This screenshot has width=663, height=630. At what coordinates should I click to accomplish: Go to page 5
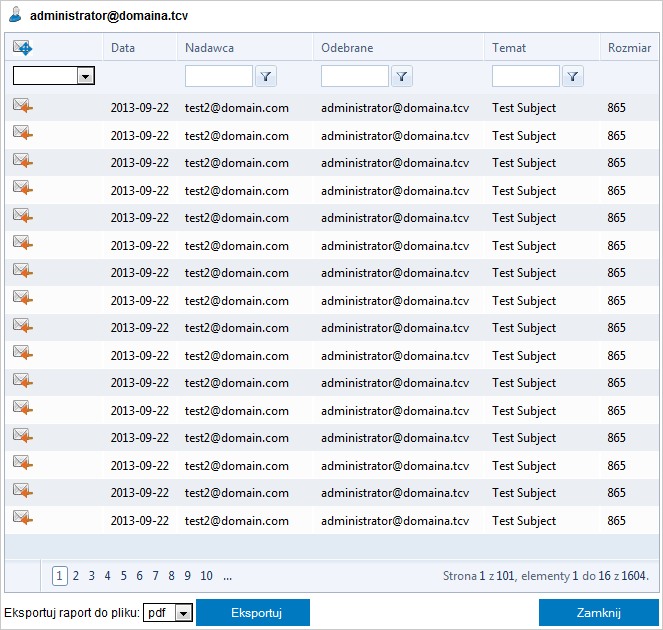coord(123,576)
